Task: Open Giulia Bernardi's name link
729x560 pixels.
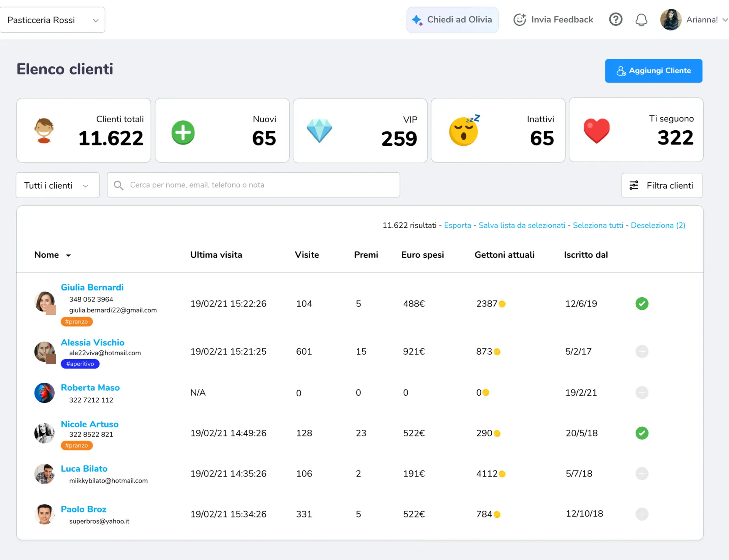Action: (x=92, y=287)
